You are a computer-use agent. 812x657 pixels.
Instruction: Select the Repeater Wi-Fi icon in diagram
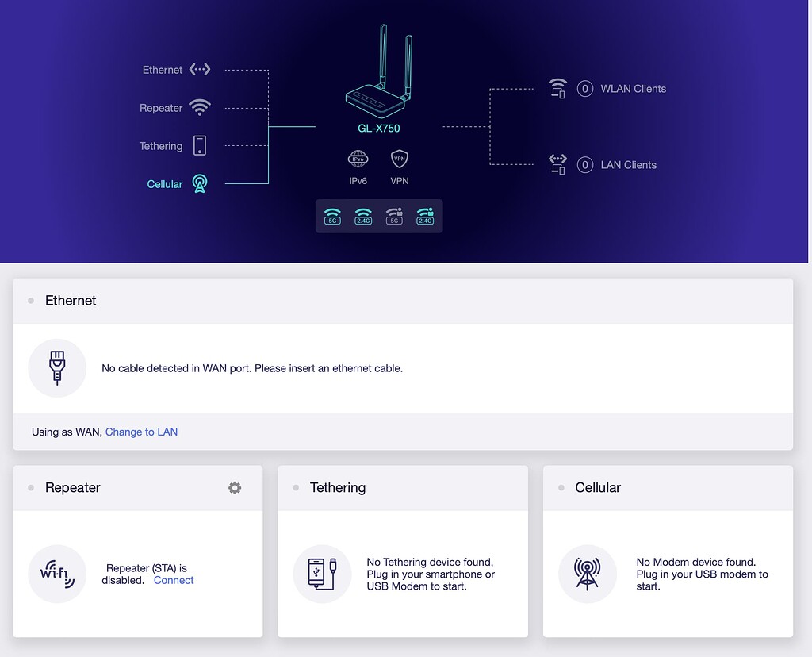pos(200,108)
